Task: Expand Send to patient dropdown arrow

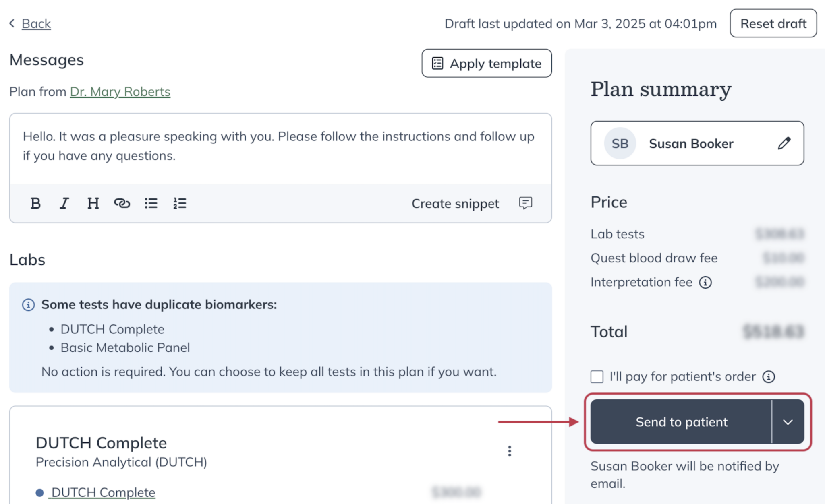Action: click(x=788, y=422)
